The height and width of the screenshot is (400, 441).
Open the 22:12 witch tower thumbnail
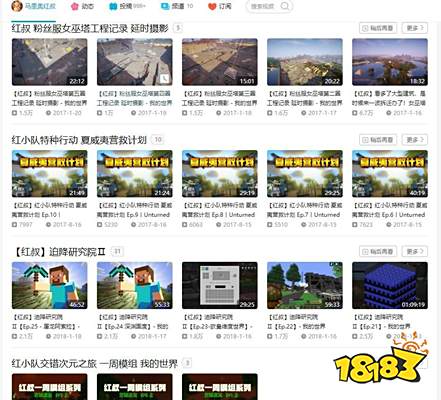coord(50,62)
